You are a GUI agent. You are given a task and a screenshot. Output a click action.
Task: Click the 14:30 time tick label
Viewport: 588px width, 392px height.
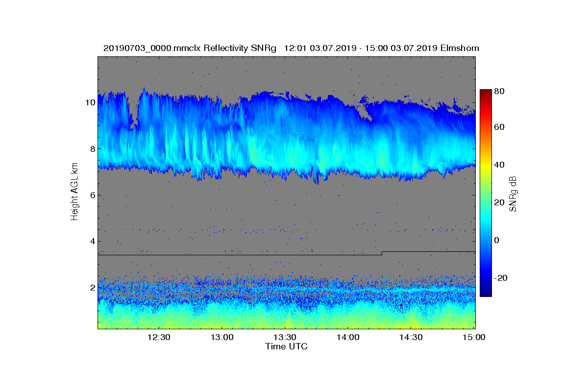tap(411, 337)
